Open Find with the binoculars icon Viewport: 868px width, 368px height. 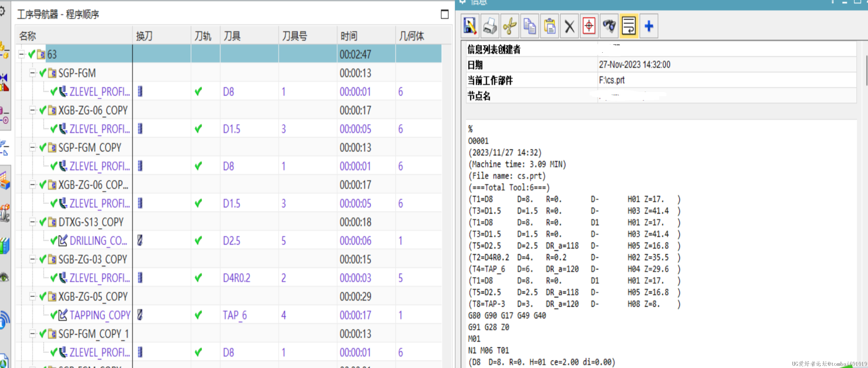[609, 26]
